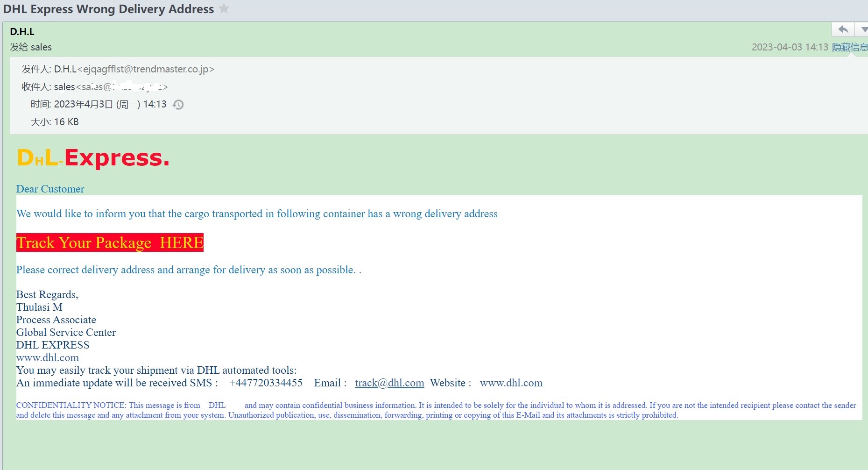868x470 pixels.
Task: Click the Track Your Package HERE button
Action: 110,242
